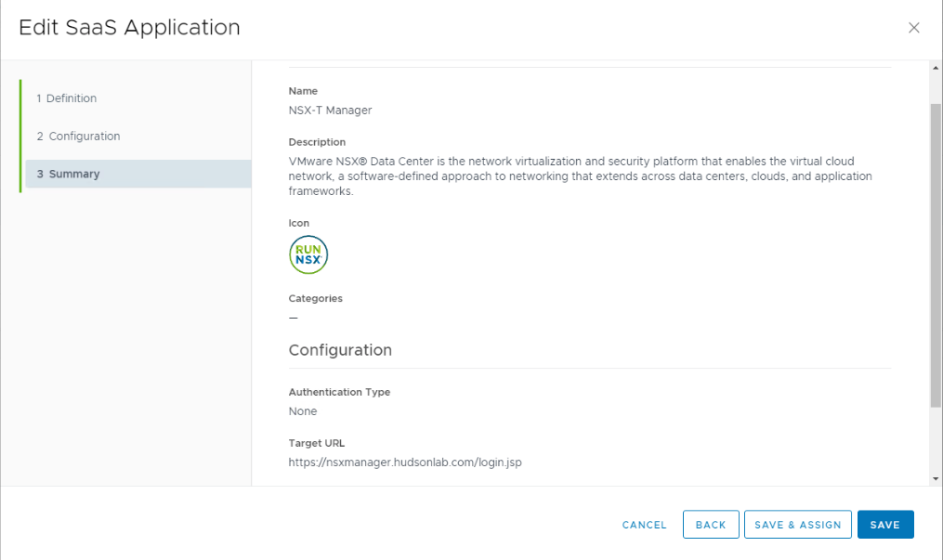Go back to the previous step
The image size is (943, 560).
click(711, 525)
